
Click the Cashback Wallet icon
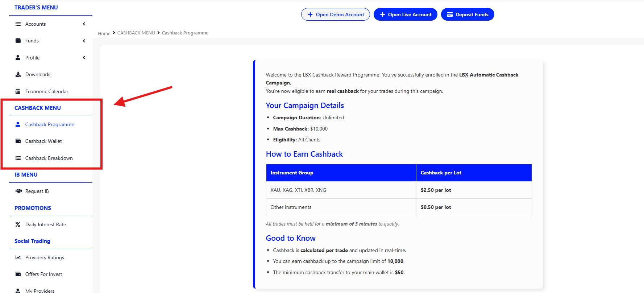(x=18, y=141)
